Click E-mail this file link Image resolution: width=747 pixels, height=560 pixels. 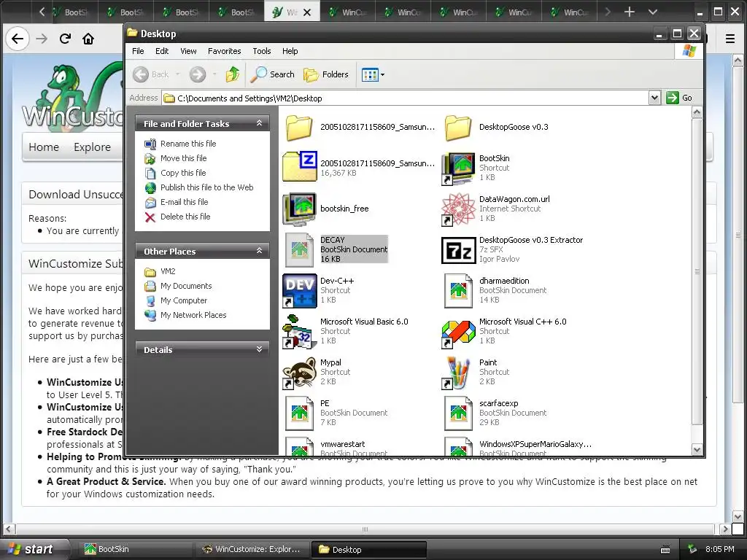(x=184, y=202)
